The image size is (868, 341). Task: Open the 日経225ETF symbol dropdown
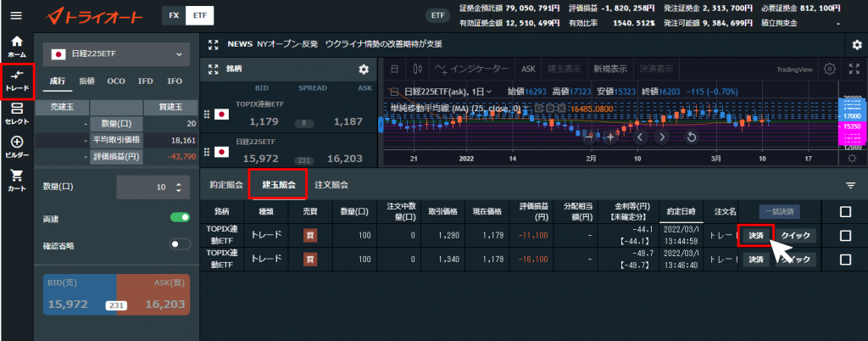(x=116, y=54)
